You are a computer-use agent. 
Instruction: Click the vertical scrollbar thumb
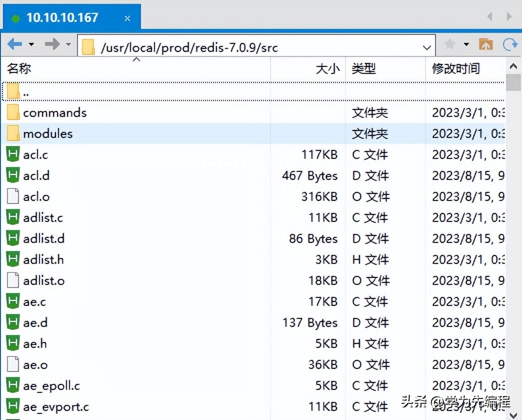(513, 82)
